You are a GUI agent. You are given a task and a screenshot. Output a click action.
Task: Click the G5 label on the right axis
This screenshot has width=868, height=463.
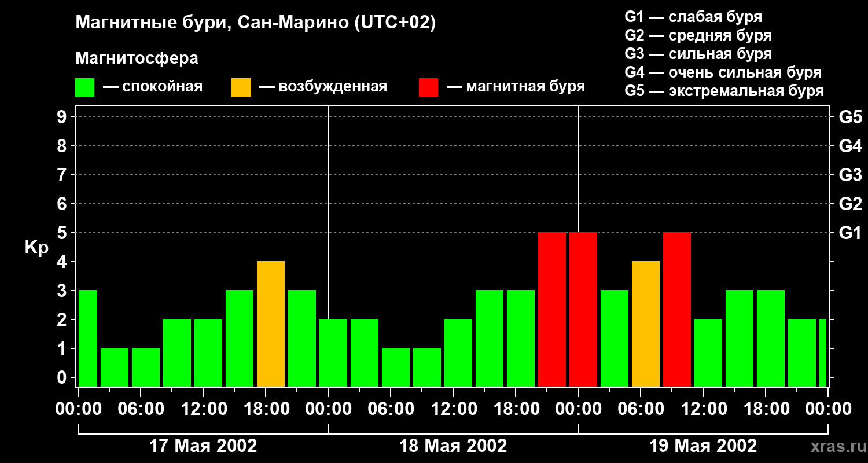click(x=850, y=117)
